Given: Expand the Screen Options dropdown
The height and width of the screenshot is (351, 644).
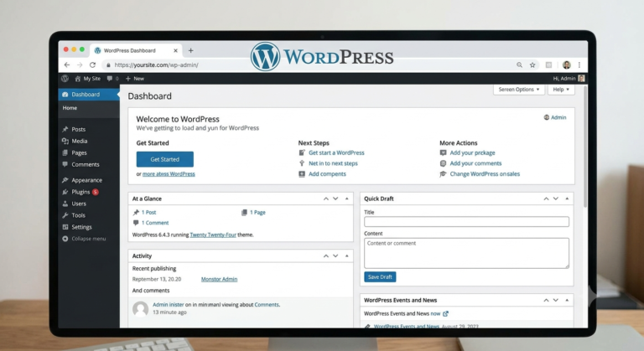Looking at the screenshot, I should pyautogui.click(x=519, y=90).
